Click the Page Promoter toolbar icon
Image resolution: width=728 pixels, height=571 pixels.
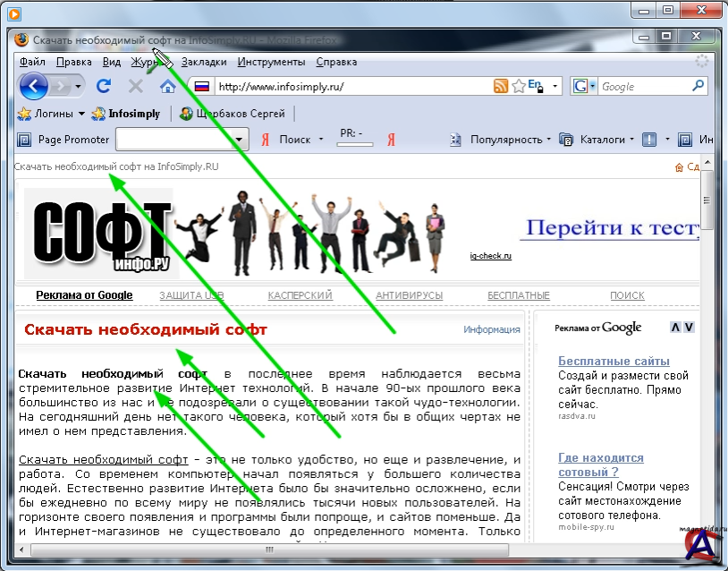pyautogui.click(x=24, y=140)
